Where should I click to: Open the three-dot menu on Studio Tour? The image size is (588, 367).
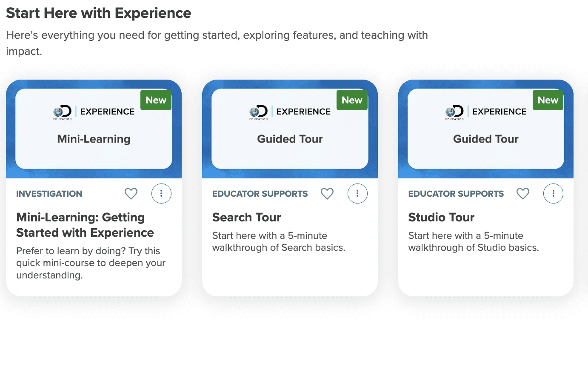click(x=553, y=194)
